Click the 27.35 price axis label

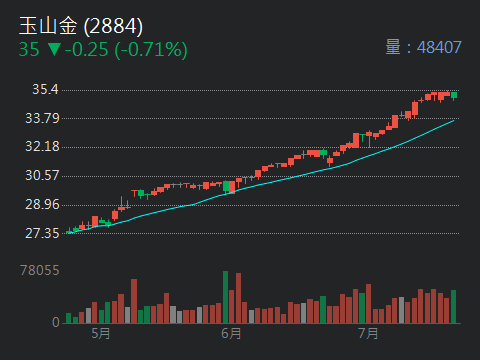[x=42, y=233]
